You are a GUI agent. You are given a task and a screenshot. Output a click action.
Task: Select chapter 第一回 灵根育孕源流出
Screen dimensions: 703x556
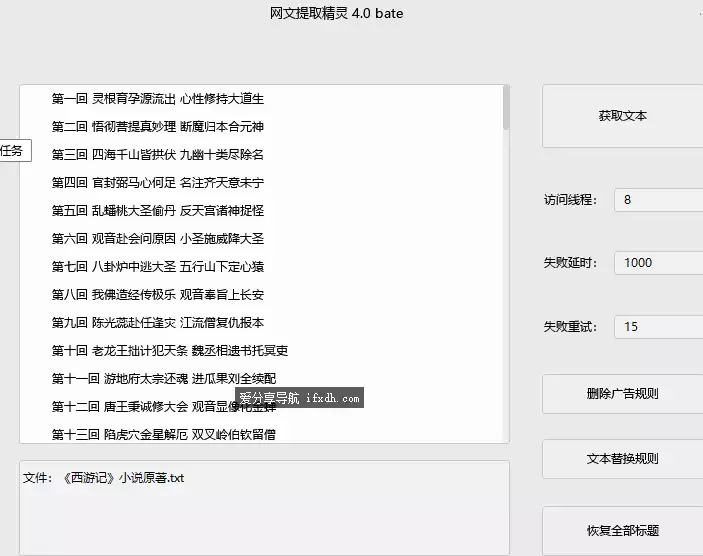tap(158, 99)
